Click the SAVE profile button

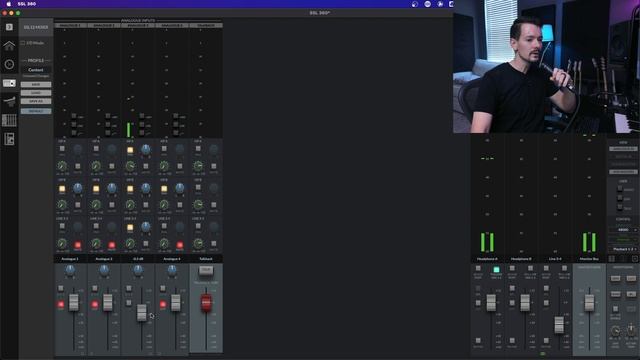coord(36,84)
